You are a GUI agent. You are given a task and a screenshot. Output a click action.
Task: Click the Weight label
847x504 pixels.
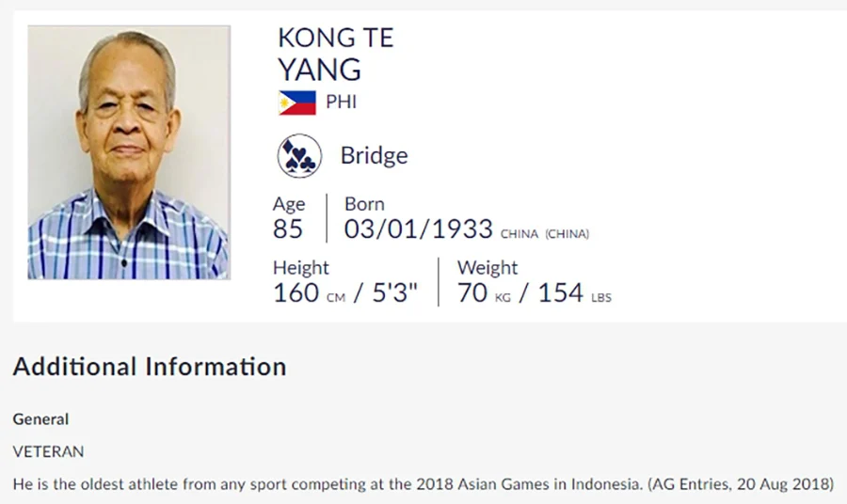pyautogui.click(x=487, y=268)
